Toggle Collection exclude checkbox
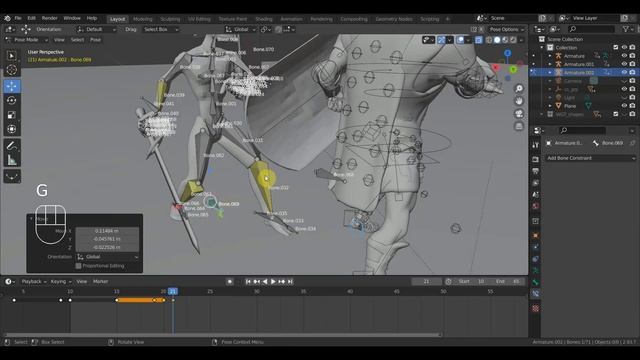 coord(616,48)
